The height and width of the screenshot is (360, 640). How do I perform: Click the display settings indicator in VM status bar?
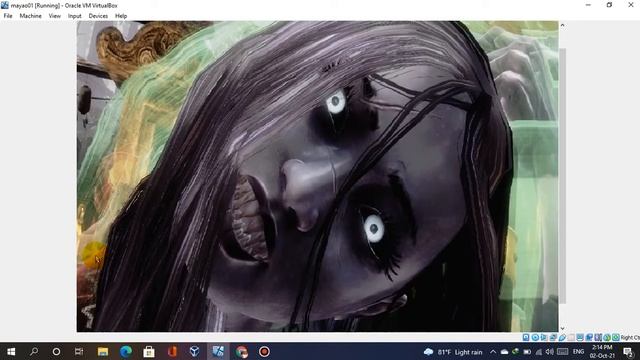580,337
